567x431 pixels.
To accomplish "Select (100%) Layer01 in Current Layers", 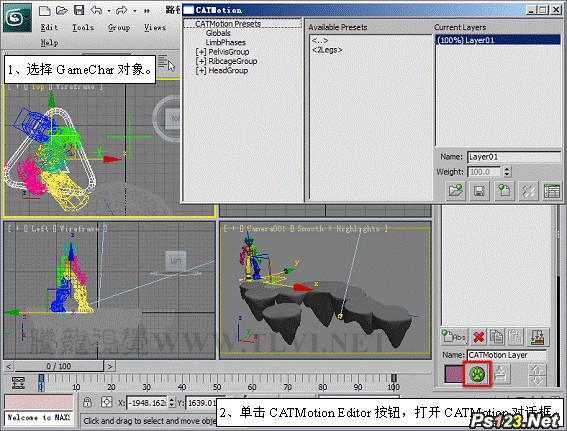I will pos(498,40).
